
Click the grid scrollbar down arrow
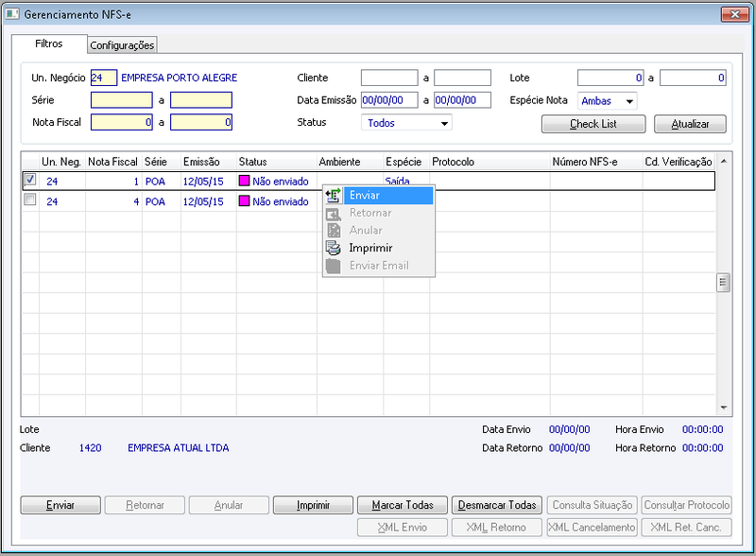(x=723, y=408)
